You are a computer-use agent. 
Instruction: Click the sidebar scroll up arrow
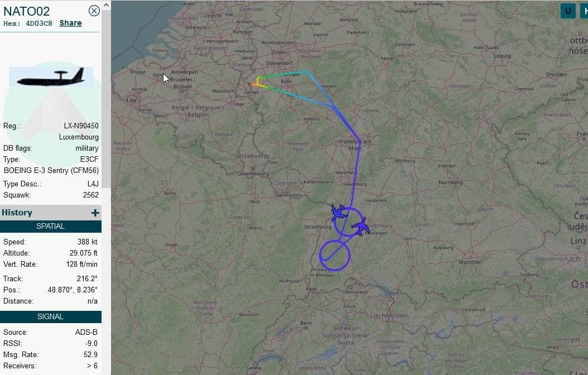click(106, 5)
